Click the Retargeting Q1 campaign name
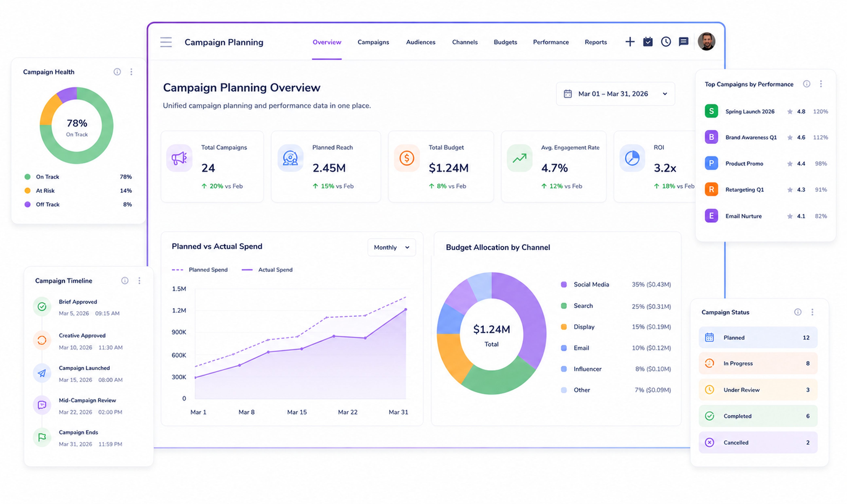 click(744, 190)
